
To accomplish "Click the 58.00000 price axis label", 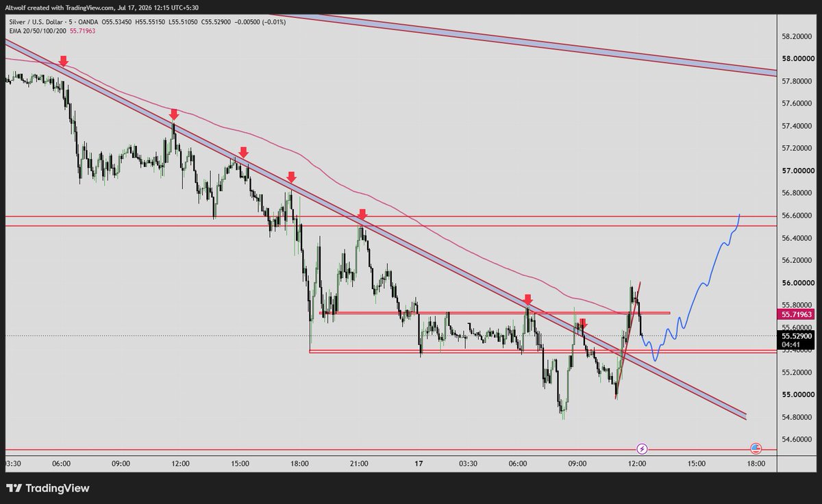I will 797,59.
